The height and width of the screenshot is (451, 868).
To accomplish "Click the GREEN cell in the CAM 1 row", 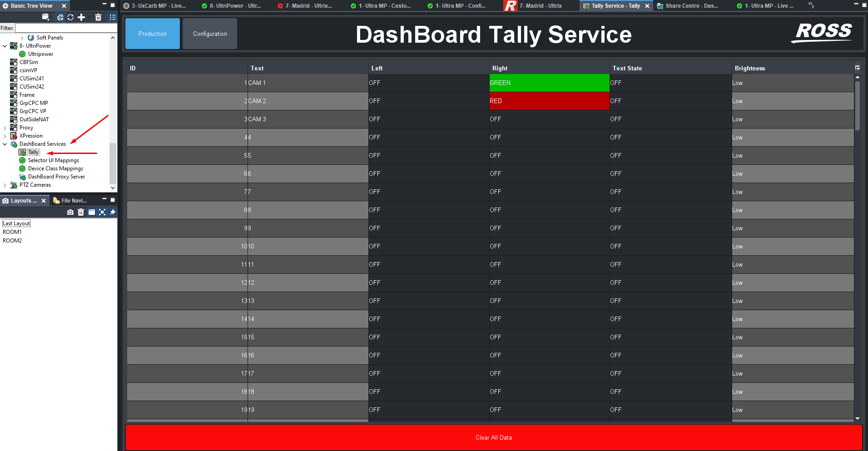I will pos(549,83).
